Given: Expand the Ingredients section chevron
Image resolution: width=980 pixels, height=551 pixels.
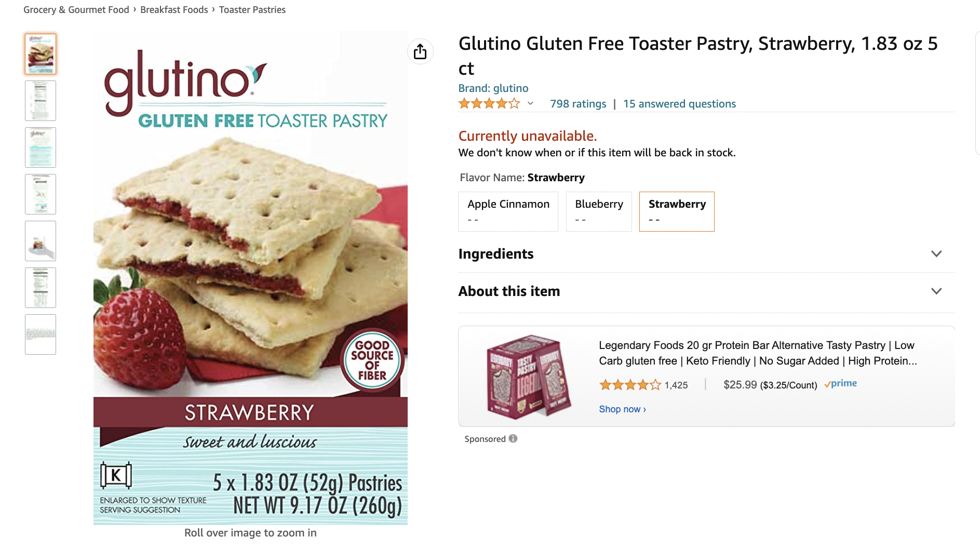Looking at the screenshot, I should 936,254.
